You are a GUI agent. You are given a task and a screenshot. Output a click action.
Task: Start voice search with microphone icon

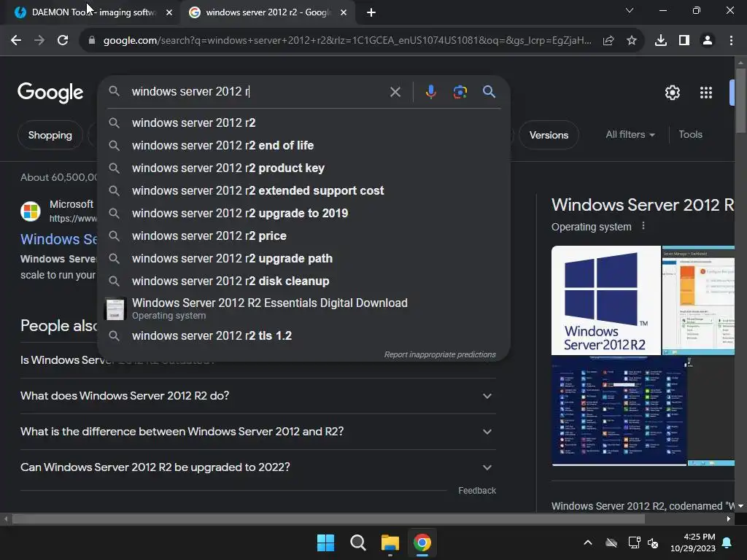[x=430, y=91]
